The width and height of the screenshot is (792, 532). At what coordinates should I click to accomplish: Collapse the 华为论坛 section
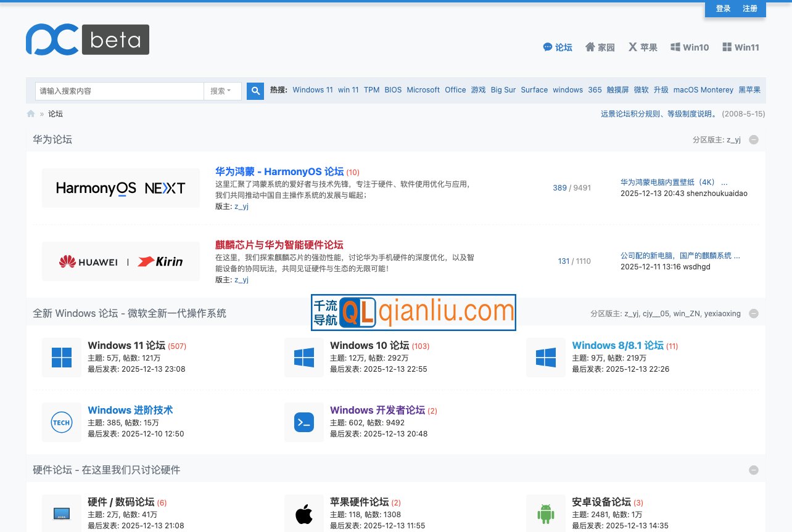(x=753, y=140)
